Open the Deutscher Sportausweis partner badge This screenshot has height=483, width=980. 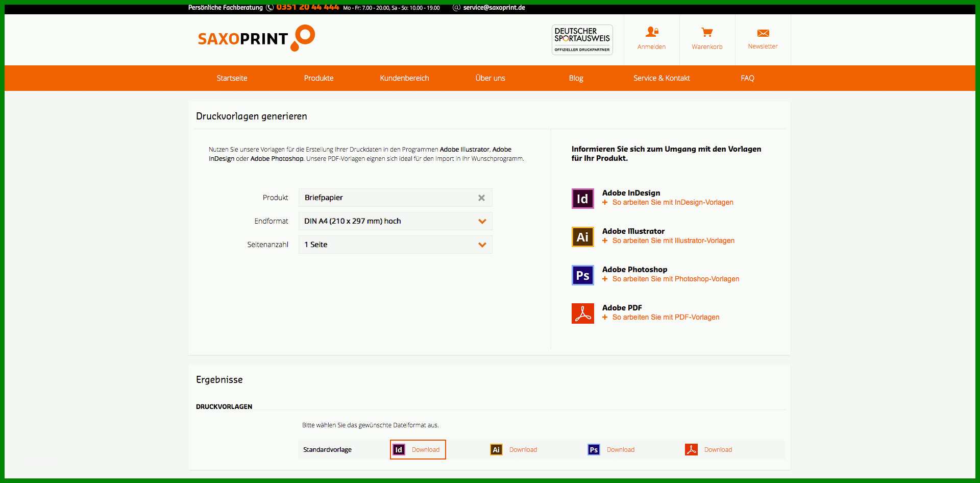click(582, 40)
